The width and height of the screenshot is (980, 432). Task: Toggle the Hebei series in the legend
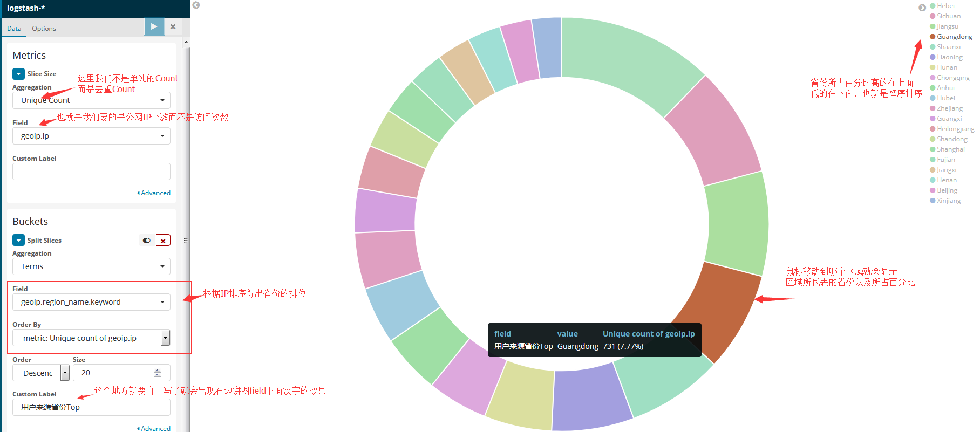[945, 6]
